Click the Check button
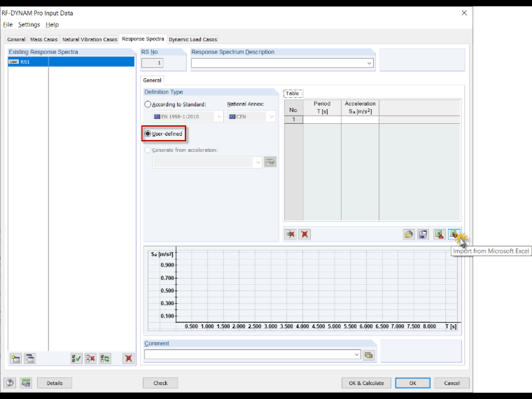 pos(160,383)
